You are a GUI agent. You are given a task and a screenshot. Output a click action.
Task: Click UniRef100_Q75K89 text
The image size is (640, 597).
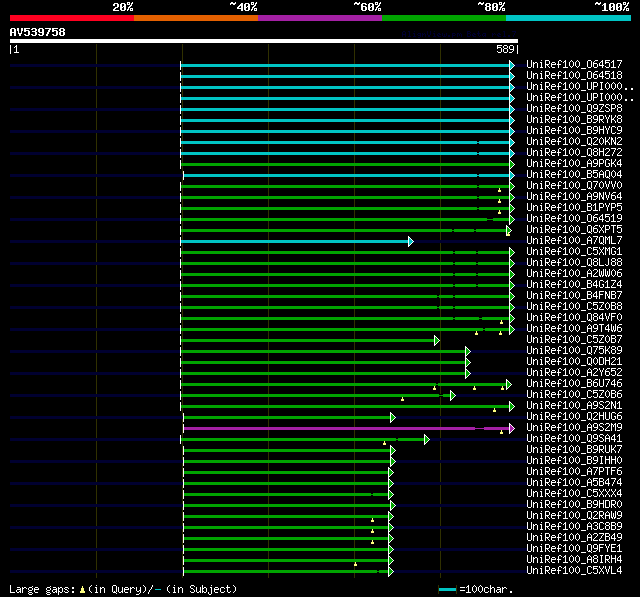point(574,351)
